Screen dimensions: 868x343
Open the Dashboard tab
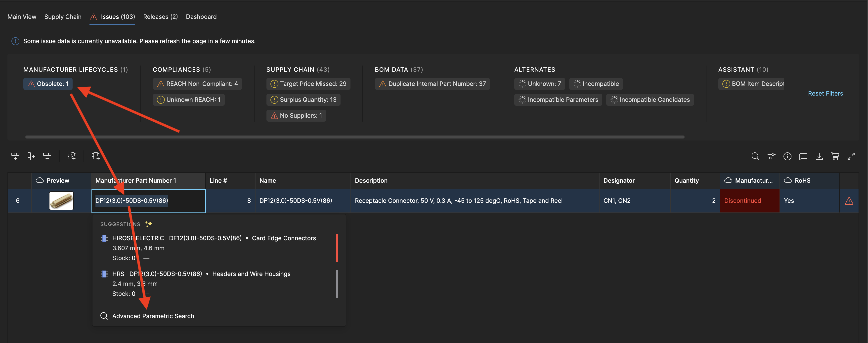(x=201, y=16)
